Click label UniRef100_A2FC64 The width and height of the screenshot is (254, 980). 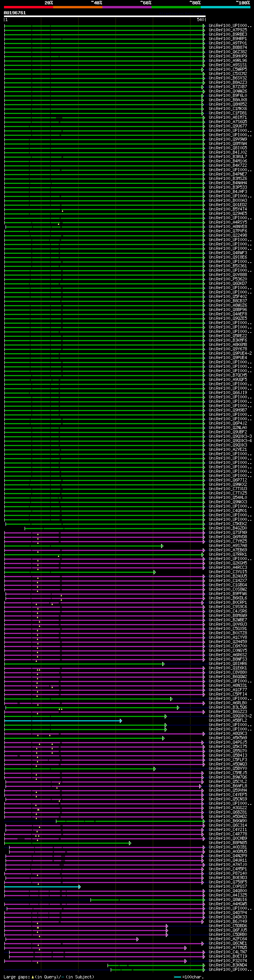tap(228, 939)
